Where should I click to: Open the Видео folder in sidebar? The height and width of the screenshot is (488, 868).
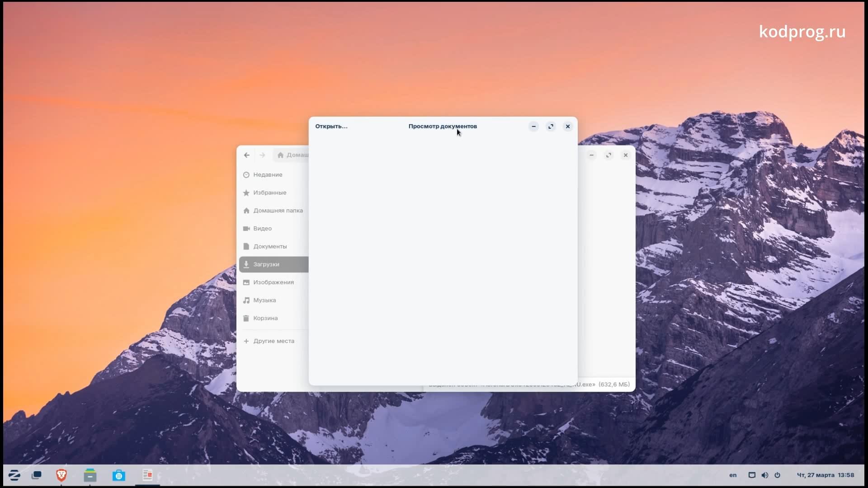tap(274, 229)
